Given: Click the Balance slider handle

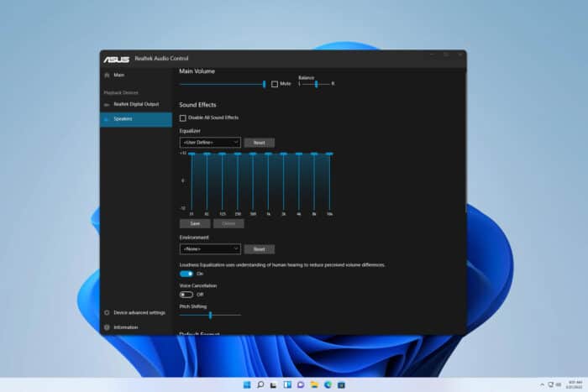Looking at the screenshot, I should [x=317, y=84].
